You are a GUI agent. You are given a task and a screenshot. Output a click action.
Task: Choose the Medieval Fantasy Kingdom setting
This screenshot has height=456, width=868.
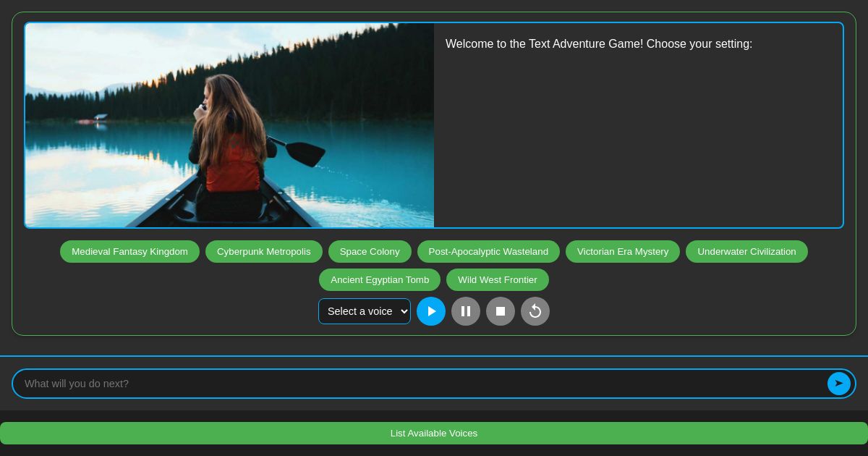point(129,251)
